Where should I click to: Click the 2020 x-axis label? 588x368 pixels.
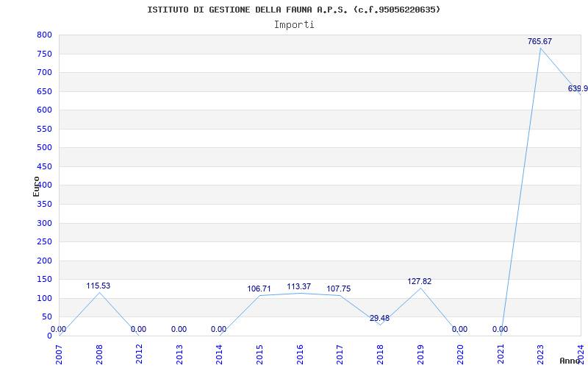coord(460,355)
